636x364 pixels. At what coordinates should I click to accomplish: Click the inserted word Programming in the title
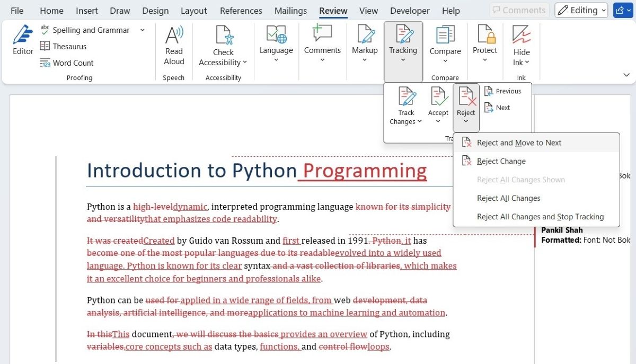[x=365, y=171]
